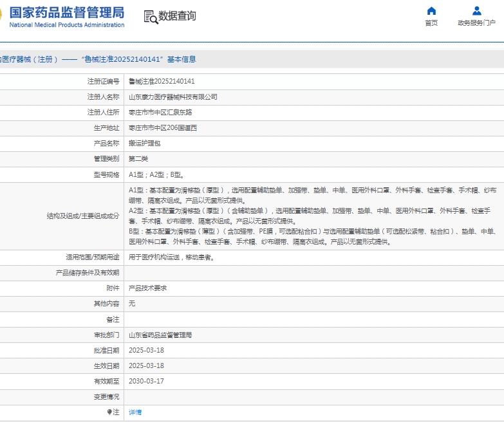This screenshot has width=504, height=426.
Task: Click the 附件 label
Action: (x=113, y=288)
